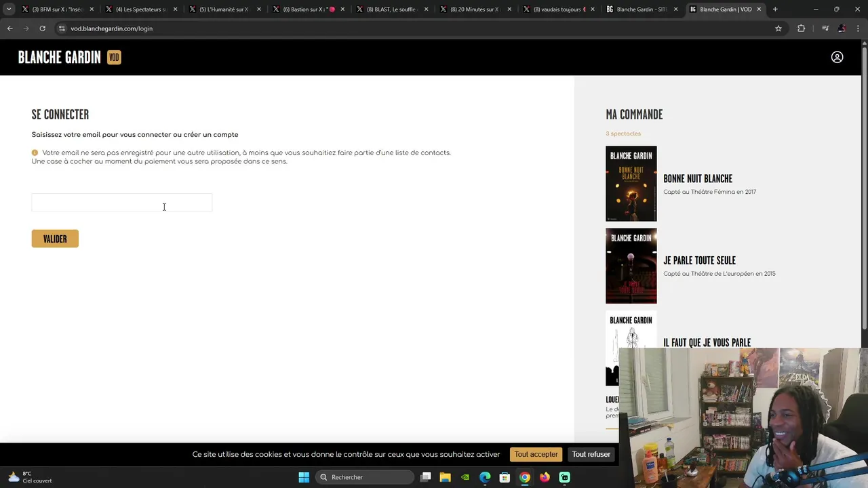Image resolution: width=868 pixels, height=488 pixels.
Task: Switch to the Bastion sur X tab
Action: (309, 9)
